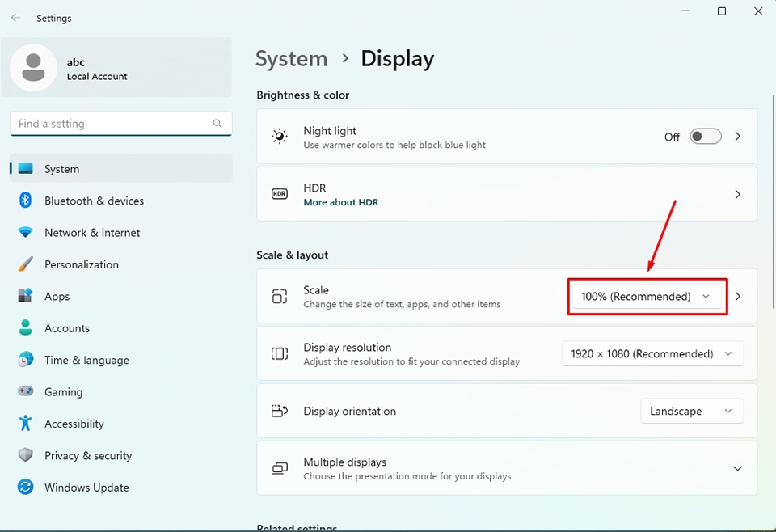Open the Scale dropdown showing 100% (Recommended)
Image resolution: width=776 pixels, height=532 pixels.
(646, 296)
